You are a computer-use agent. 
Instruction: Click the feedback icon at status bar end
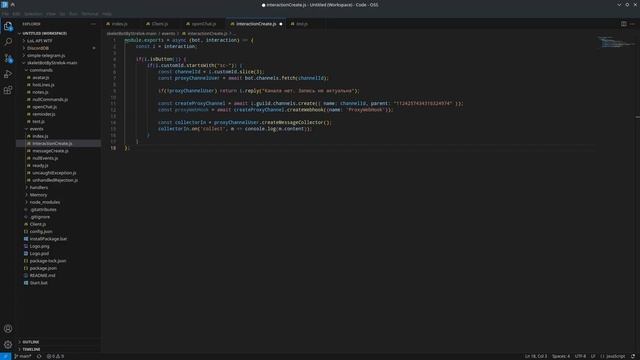click(x=633, y=356)
